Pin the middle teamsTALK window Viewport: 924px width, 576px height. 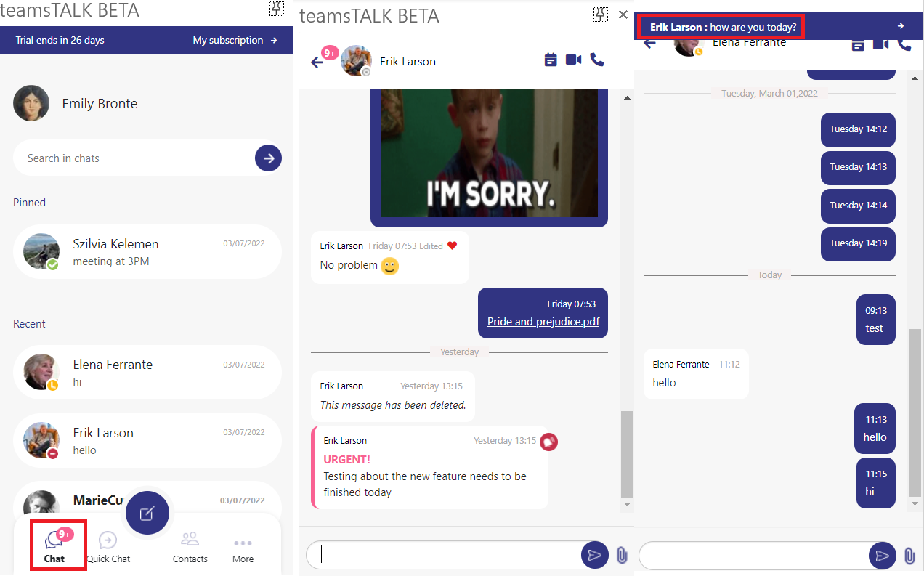coord(600,15)
